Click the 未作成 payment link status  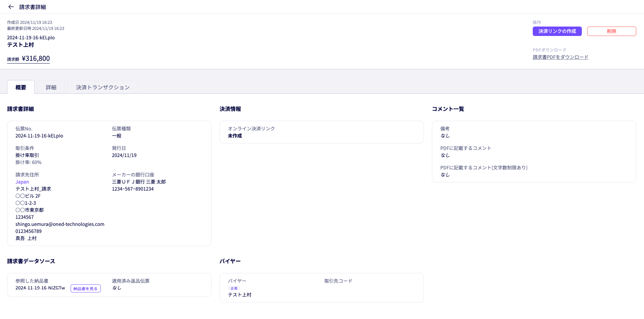pyautogui.click(x=235, y=136)
